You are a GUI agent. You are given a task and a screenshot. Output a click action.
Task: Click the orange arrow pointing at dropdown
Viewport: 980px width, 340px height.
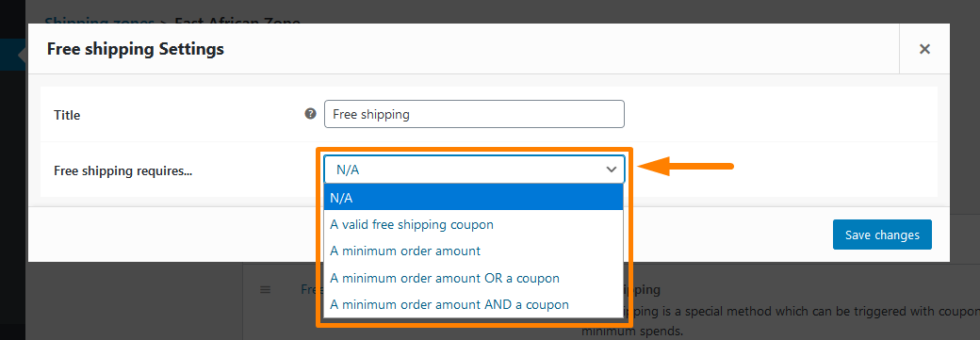pyautogui.click(x=685, y=167)
